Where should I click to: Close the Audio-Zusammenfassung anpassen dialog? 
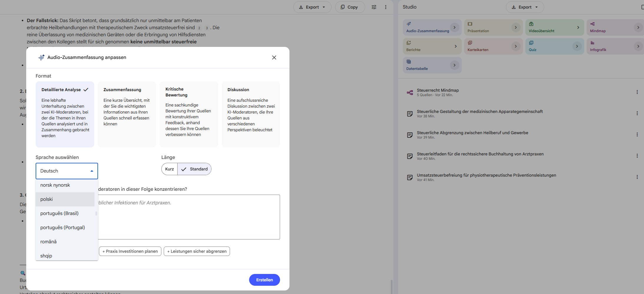tap(274, 58)
